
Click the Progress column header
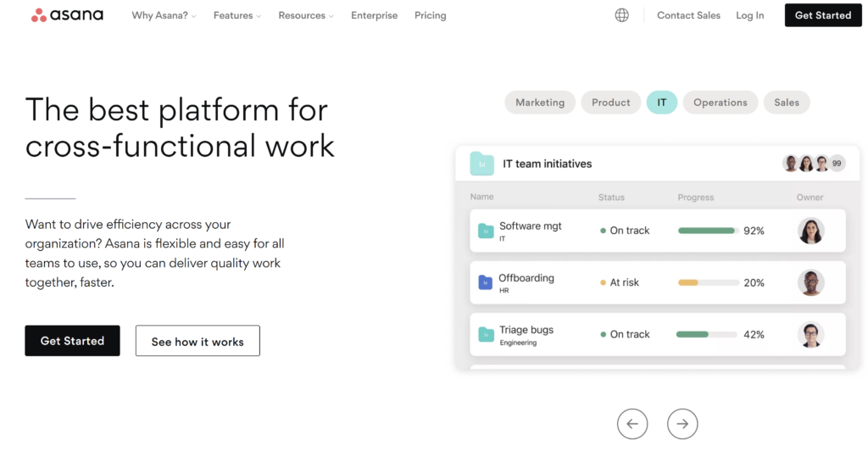pos(696,197)
